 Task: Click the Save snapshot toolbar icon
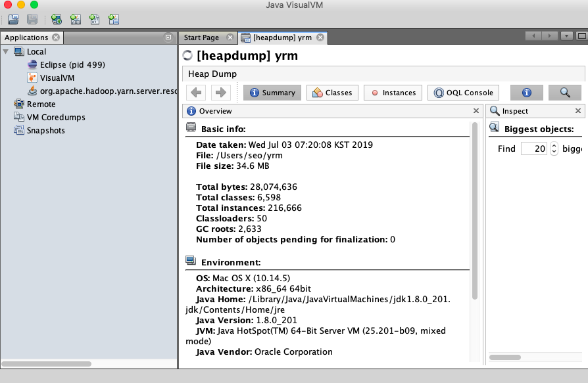coord(32,19)
